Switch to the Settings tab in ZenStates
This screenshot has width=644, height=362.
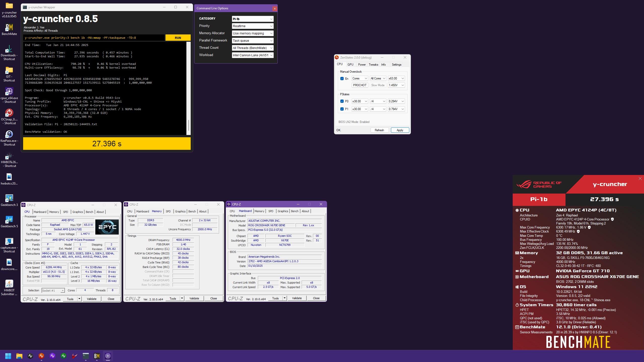tap(396, 65)
